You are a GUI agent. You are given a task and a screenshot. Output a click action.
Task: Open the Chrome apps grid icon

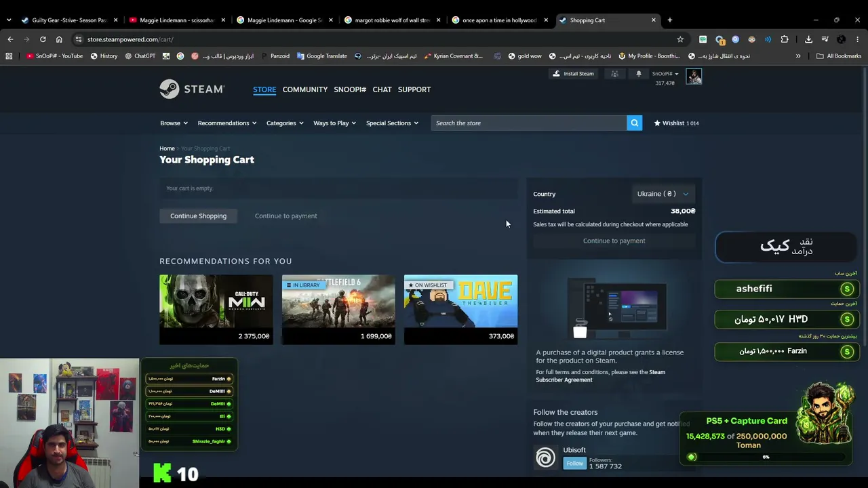(x=9, y=56)
